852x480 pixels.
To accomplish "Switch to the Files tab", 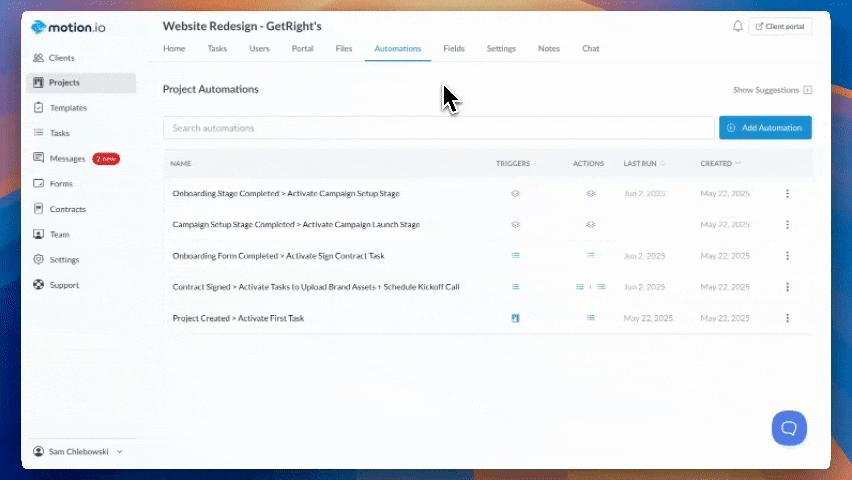I will point(343,48).
